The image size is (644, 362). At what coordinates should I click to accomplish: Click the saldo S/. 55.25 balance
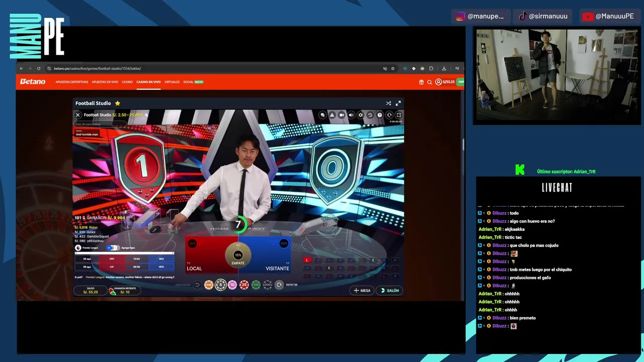[91, 291]
